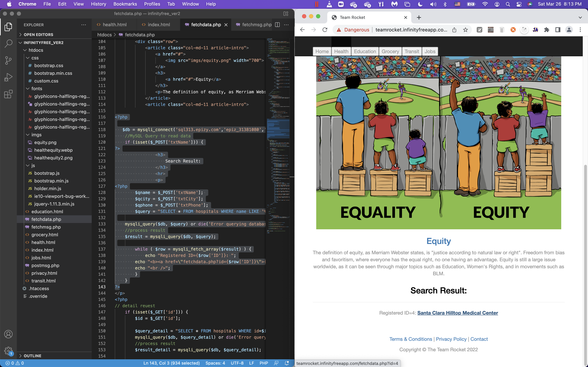Expand the OPEN EDITORS section
The image size is (588, 367).
pos(38,34)
